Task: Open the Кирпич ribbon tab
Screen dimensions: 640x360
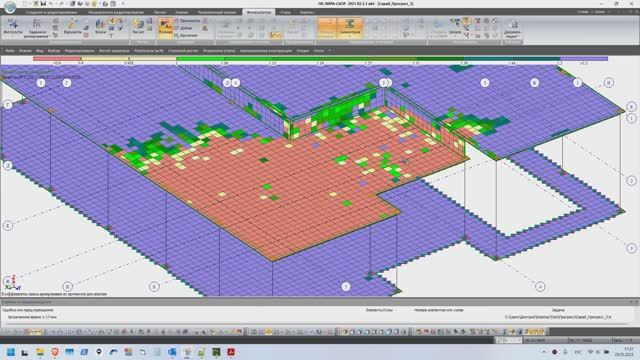Action: click(x=307, y=12)
